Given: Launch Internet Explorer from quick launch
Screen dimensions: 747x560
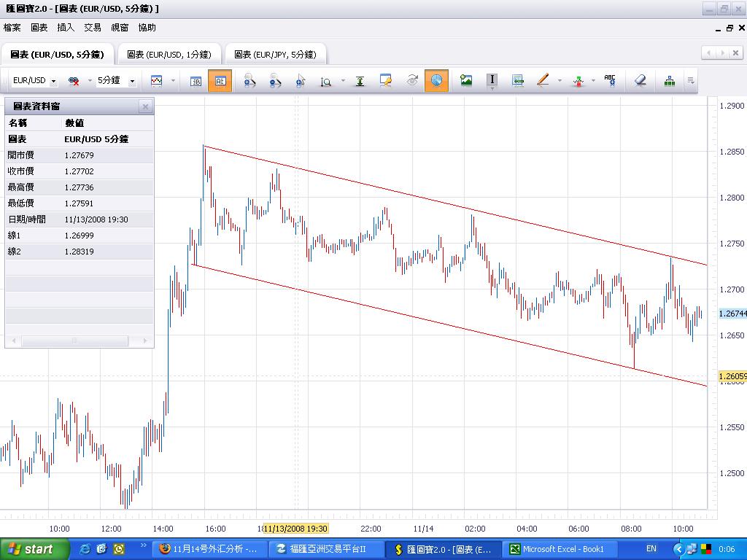Looking at the screenshot, I should point(85,549).
